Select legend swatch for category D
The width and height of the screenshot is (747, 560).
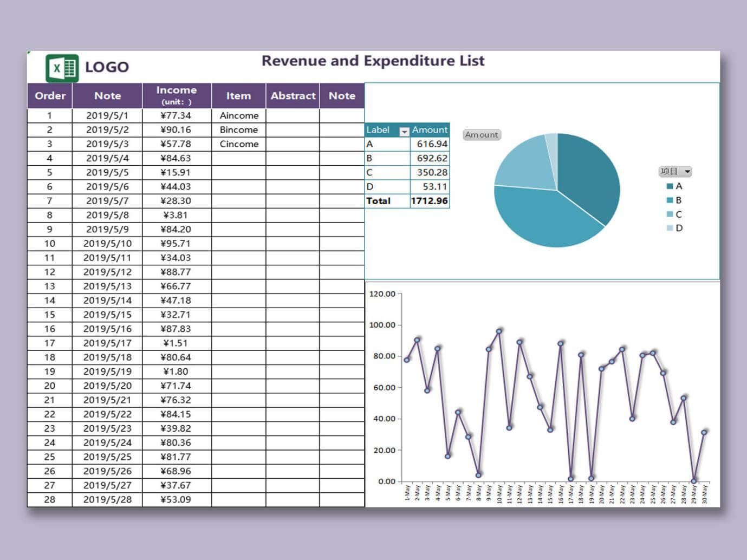pos(670,228)
